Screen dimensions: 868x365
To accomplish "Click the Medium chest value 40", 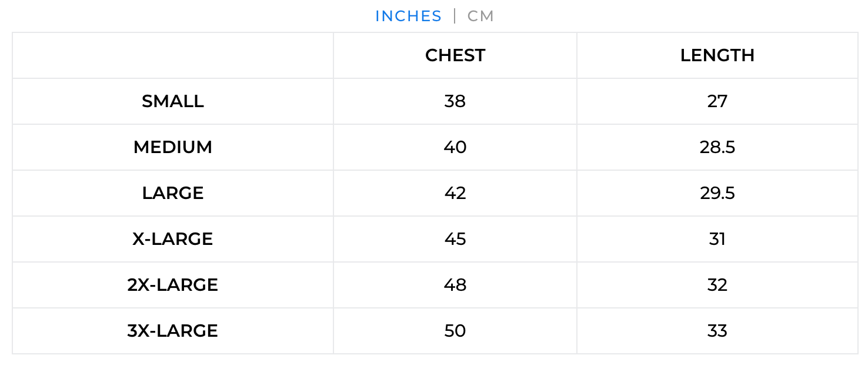I will 455,147.
